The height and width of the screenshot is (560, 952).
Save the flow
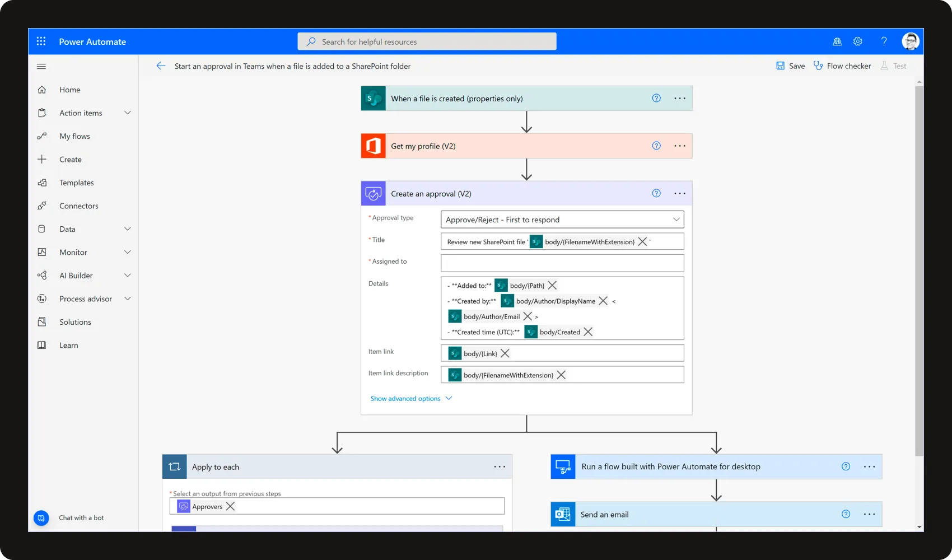point(790,66)
